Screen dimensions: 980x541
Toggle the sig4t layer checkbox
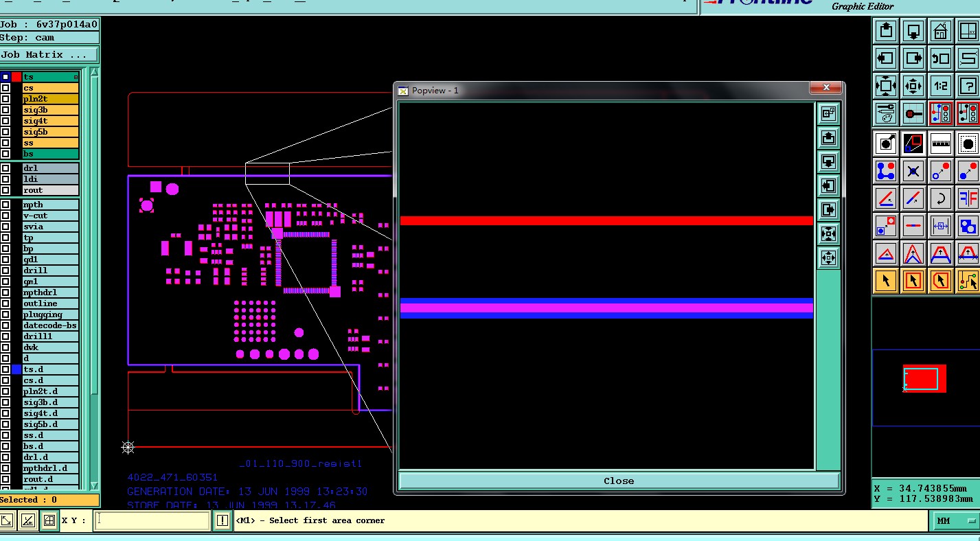tap(5, 121)
